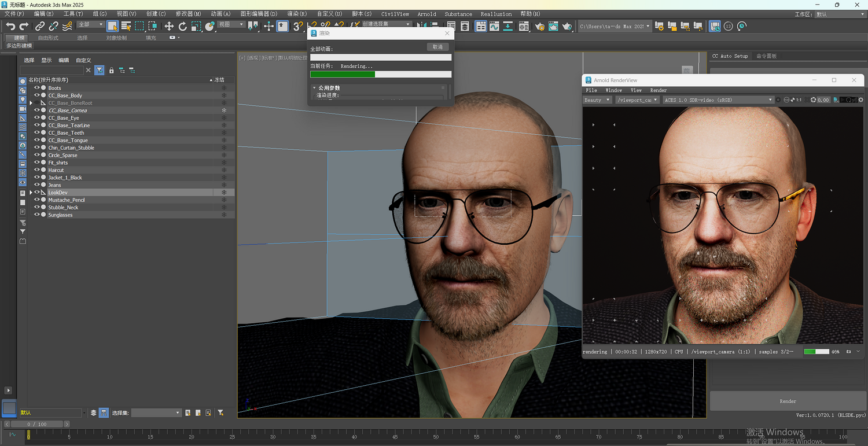Activate Bind to Space Warp tool

[67, 26]
